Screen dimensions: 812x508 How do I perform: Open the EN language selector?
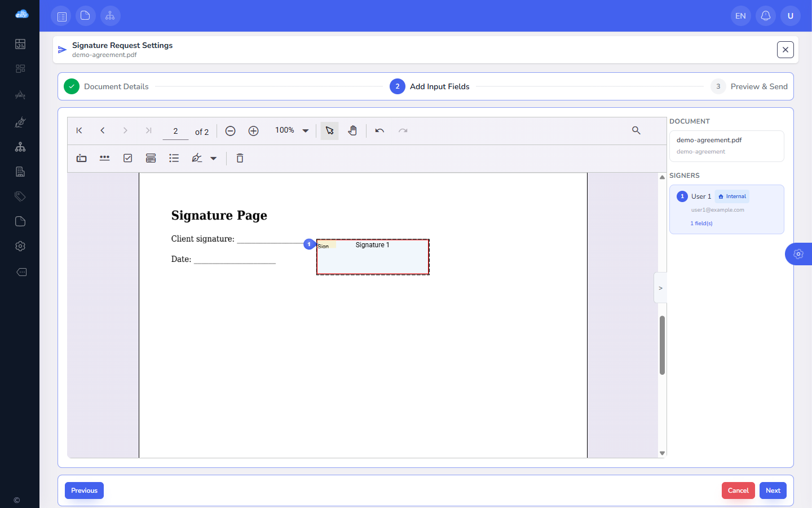coord(741,16)
